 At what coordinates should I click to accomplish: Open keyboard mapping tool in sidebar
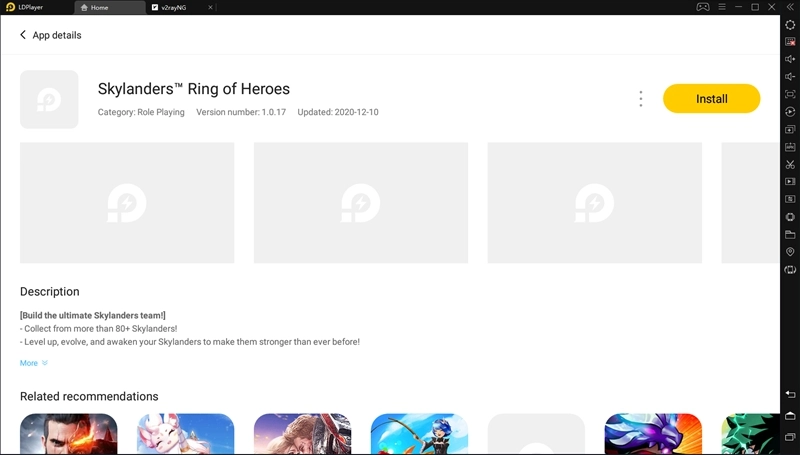(790, 42)
